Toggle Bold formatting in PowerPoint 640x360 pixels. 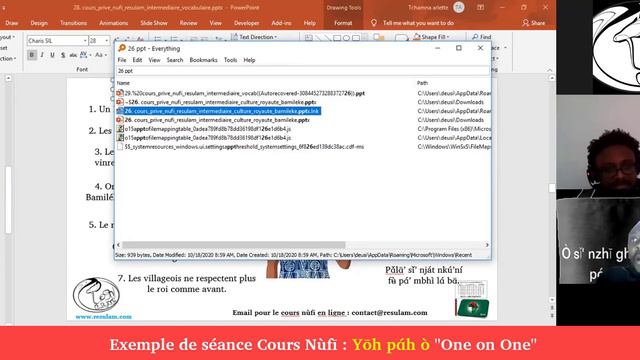point(31,55)
